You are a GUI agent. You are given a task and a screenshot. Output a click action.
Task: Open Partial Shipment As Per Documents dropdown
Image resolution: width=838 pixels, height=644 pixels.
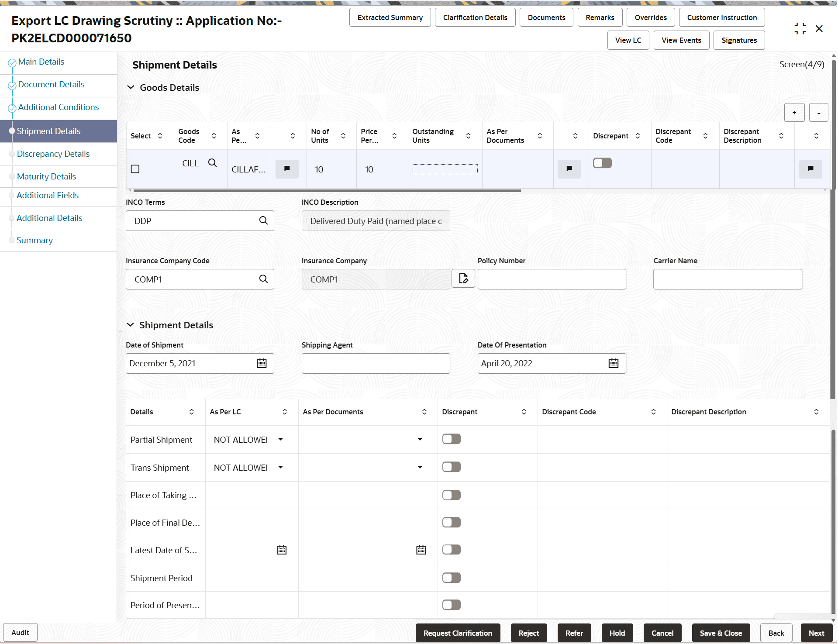pos(420,439)
